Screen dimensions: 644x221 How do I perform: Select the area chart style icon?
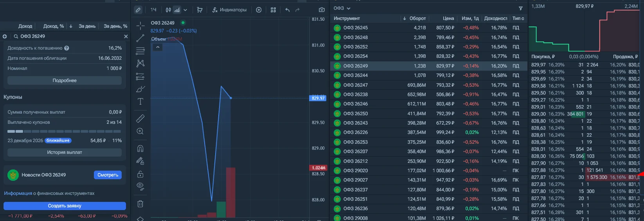177,10
